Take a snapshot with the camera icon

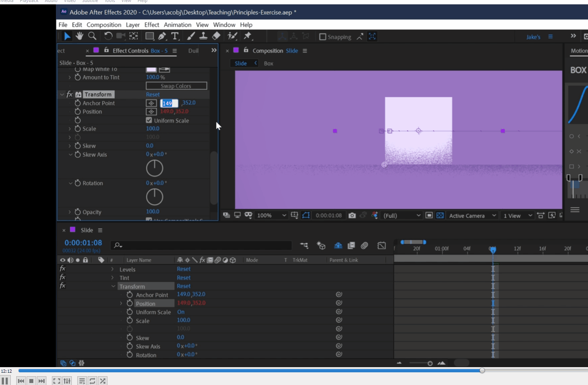(352, 215)
